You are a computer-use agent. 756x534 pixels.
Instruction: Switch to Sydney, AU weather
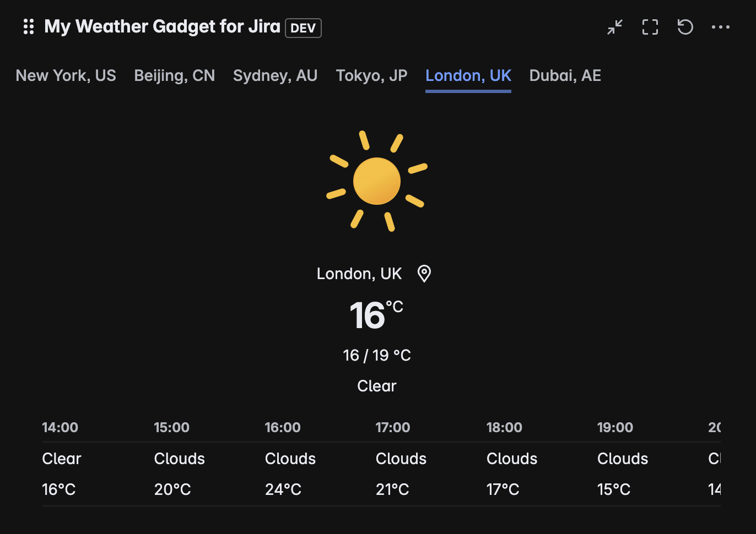click(275, 75)
